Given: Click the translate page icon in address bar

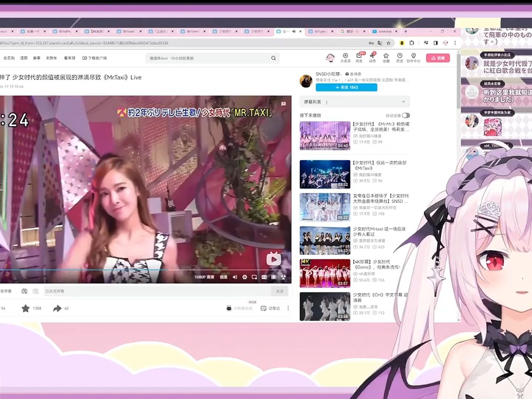Looking at the screenshot, I should [x=380, y=43].
